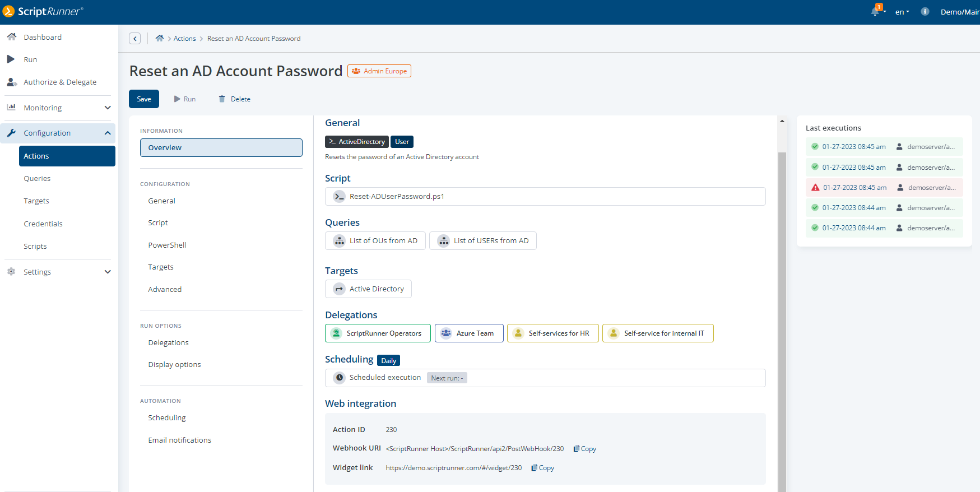Open Display options under Run Options

pyautogui.click(x=174, y=364)
